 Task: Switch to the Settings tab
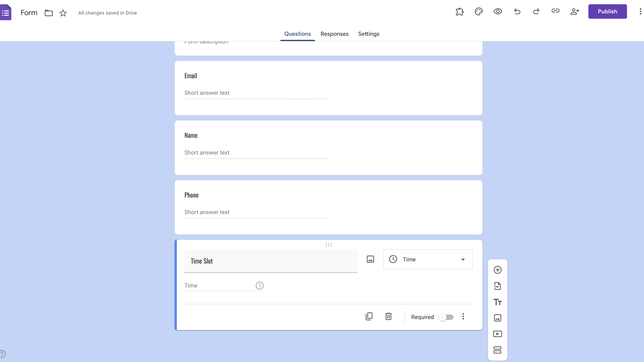[x=368, y=34]
